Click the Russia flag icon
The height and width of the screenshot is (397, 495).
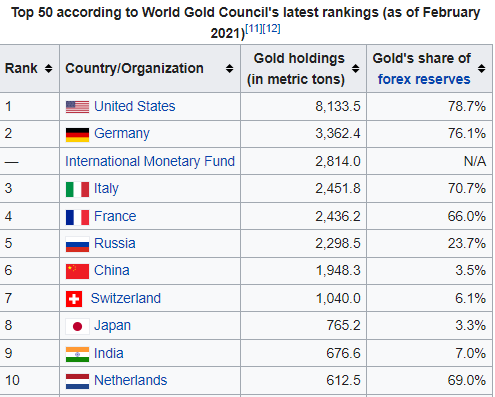point(77,244)
